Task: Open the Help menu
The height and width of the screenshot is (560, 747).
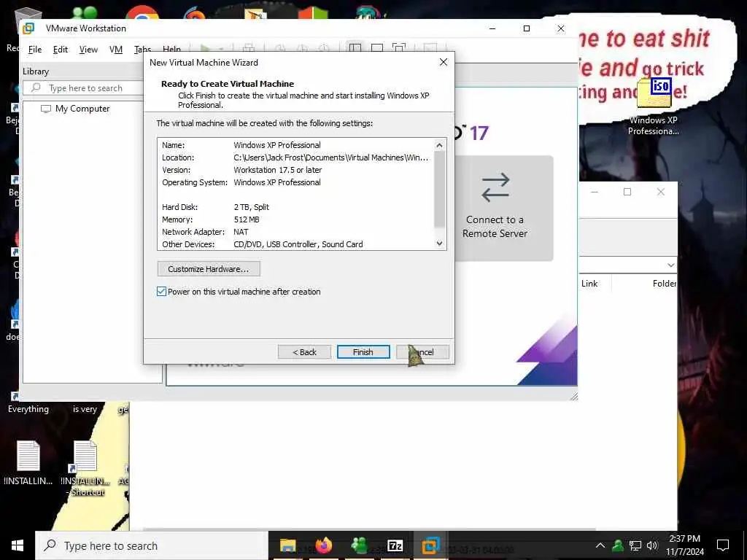Action: pos(171,49)
